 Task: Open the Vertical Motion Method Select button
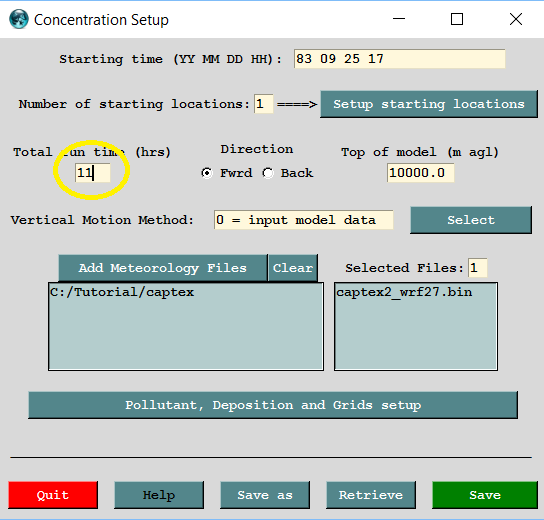tap(471, 220)
